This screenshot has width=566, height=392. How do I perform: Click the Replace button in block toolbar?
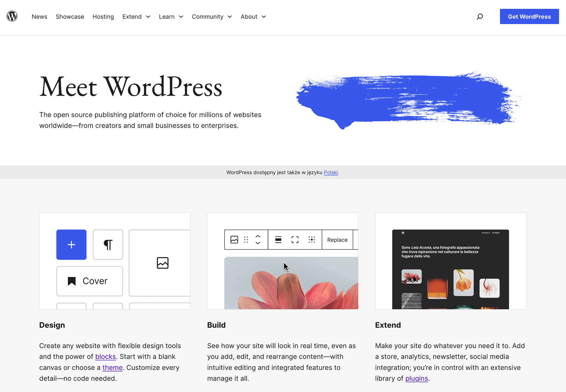(x=338, y=240)
